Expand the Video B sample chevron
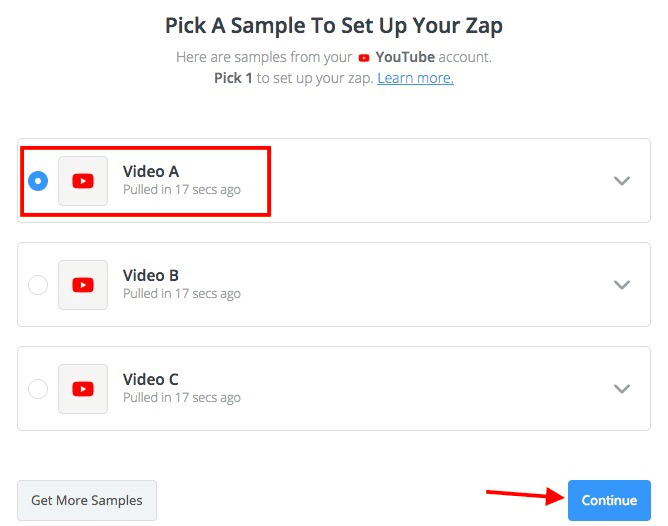668x526 pixels. coord(622,285)
